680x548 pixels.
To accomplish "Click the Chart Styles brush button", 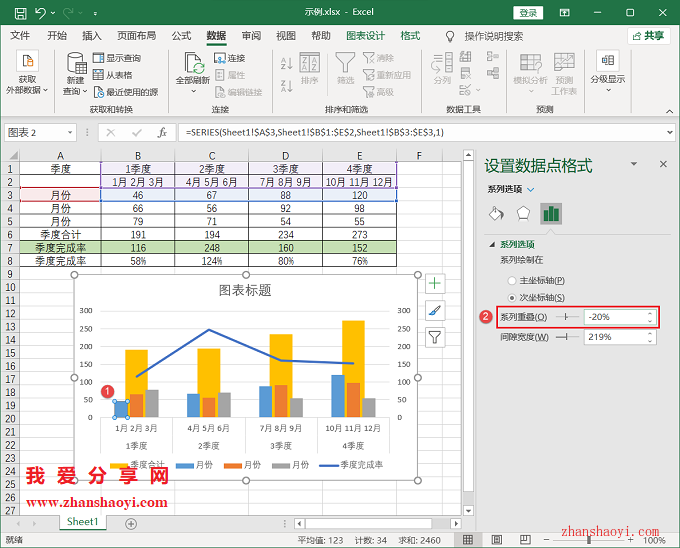I will click(435, 310).
